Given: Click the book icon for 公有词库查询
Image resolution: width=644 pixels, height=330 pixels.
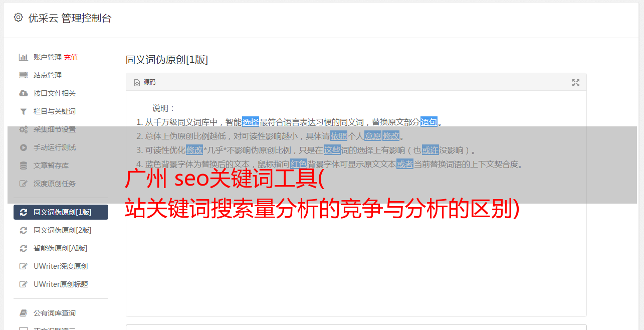Looking at the screenshot, I should click(23, 313).
